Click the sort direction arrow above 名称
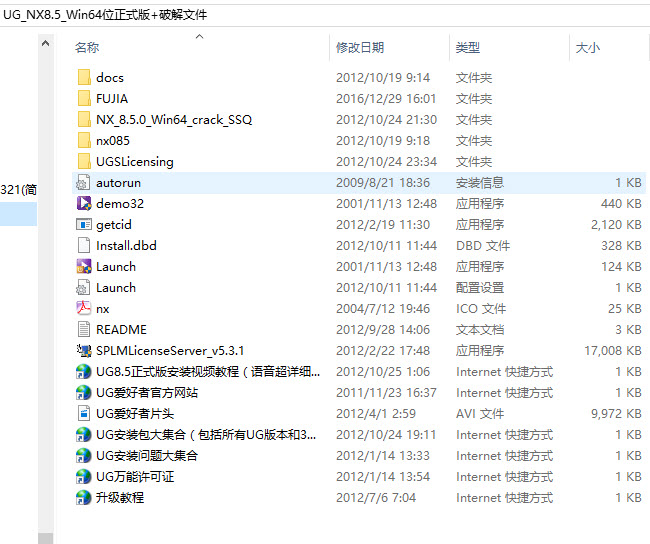Image resolution: width=650 pixels, height=544 pixels. coord(199,36)
